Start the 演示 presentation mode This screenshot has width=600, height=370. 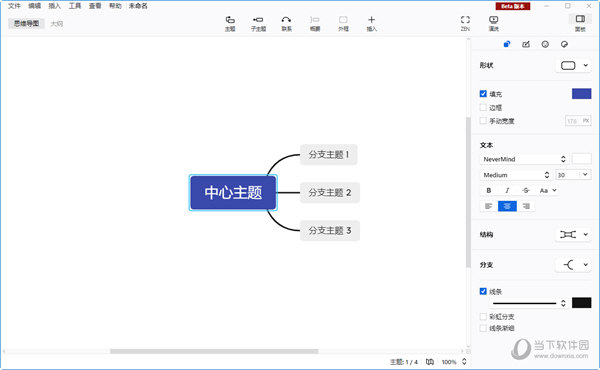494,23
